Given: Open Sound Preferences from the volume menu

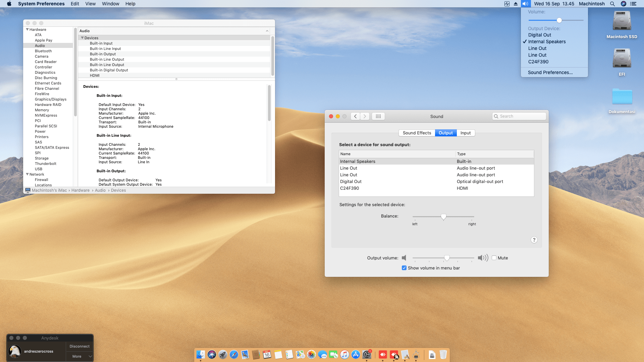Looking at the screenshot, I should coord(550,72).
